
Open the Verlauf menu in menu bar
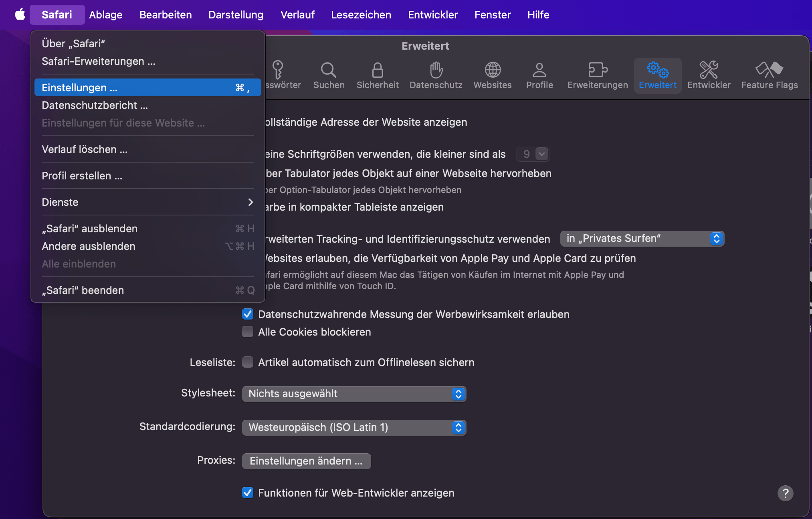click(x=297, y=15)
